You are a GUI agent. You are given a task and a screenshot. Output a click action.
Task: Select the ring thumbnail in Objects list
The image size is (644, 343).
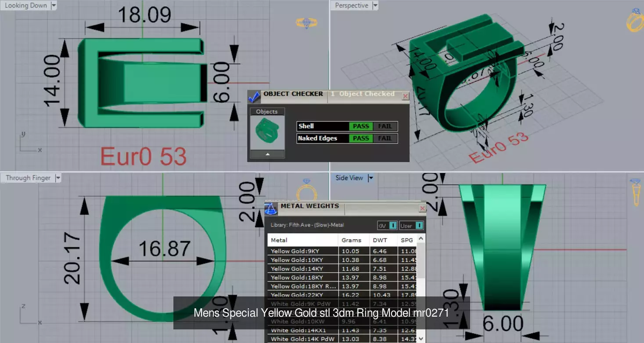[x=267, y=132]
